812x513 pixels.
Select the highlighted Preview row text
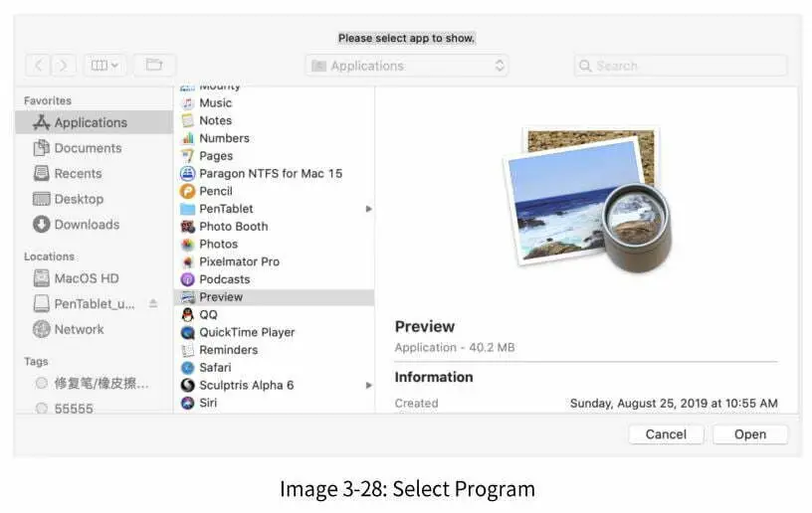[221, 297]
